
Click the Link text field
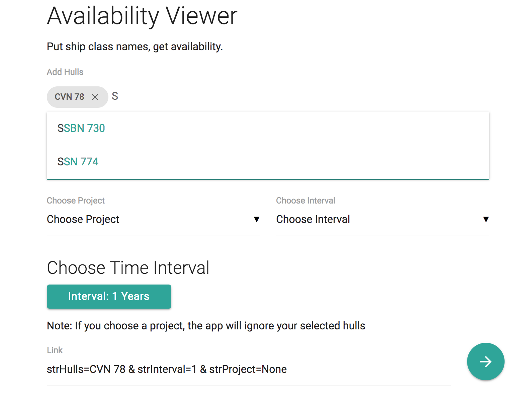(x=249, y=370)
